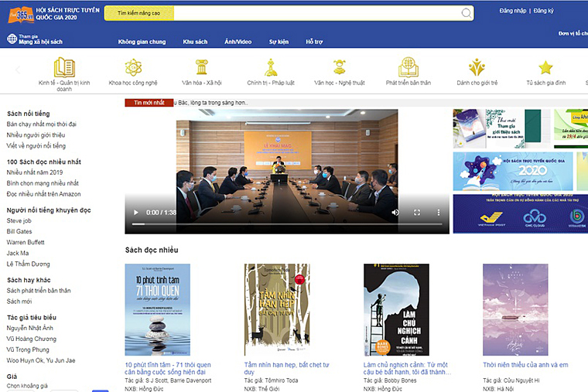Select the Văn hóa - Xã hội column icon
Screen dimensions: 588x392
[202, 67]
